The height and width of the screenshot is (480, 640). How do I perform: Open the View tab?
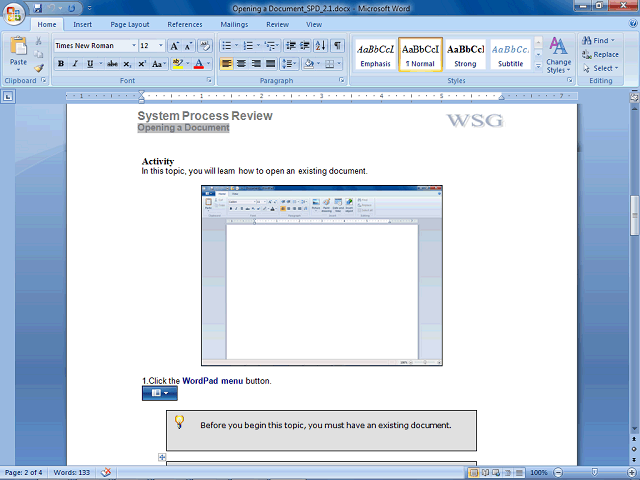point(314,24)
